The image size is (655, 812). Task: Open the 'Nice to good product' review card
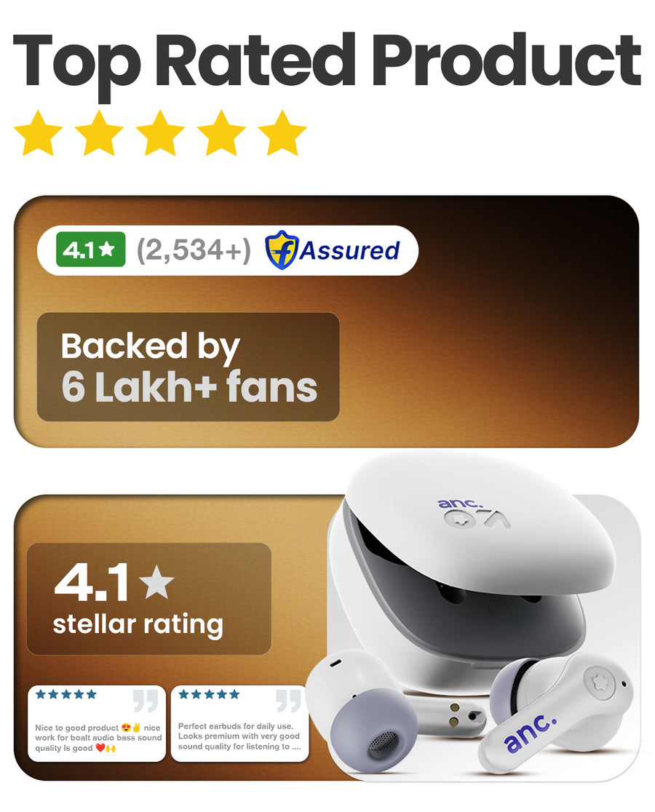[97, 723]
